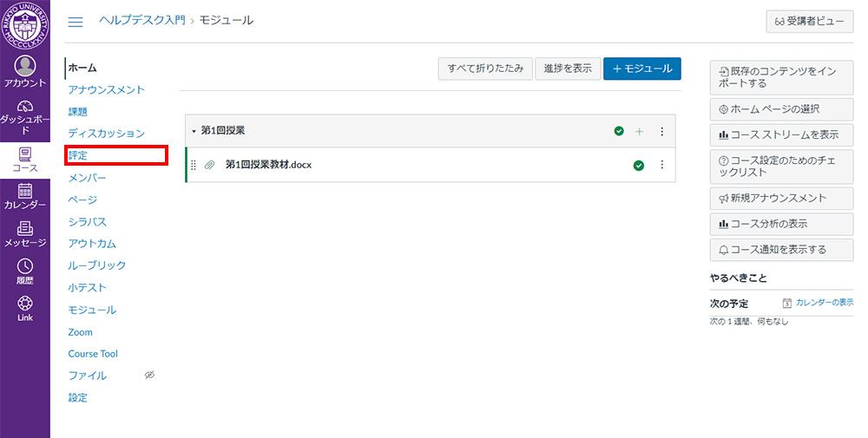Toggle publish status of 第1回授業 module
Viewport: 868px width, 438px height.
619,131
